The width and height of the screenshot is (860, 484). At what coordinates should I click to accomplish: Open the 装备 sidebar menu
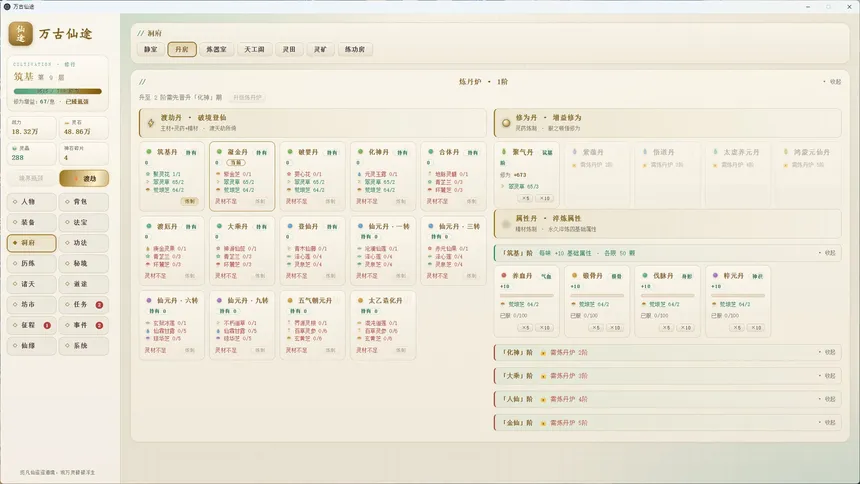pos(32,222)
